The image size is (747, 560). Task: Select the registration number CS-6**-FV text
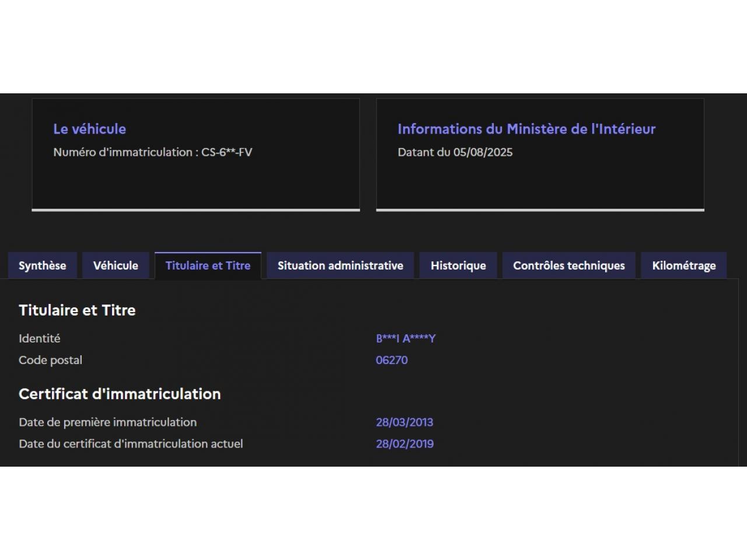pos(226,152)
